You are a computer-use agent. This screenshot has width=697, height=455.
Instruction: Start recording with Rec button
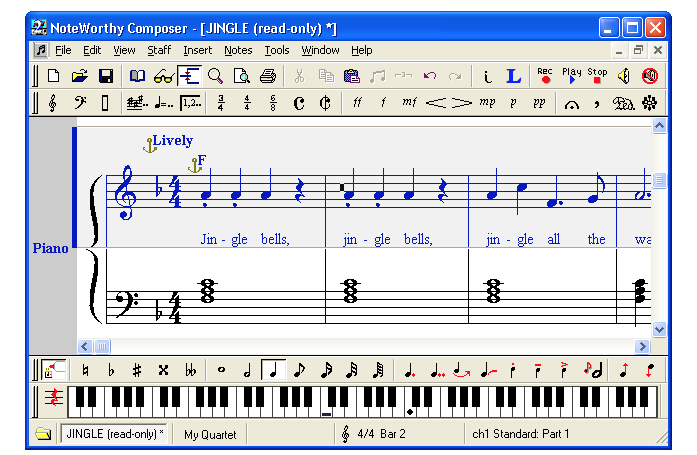[545, 76]
